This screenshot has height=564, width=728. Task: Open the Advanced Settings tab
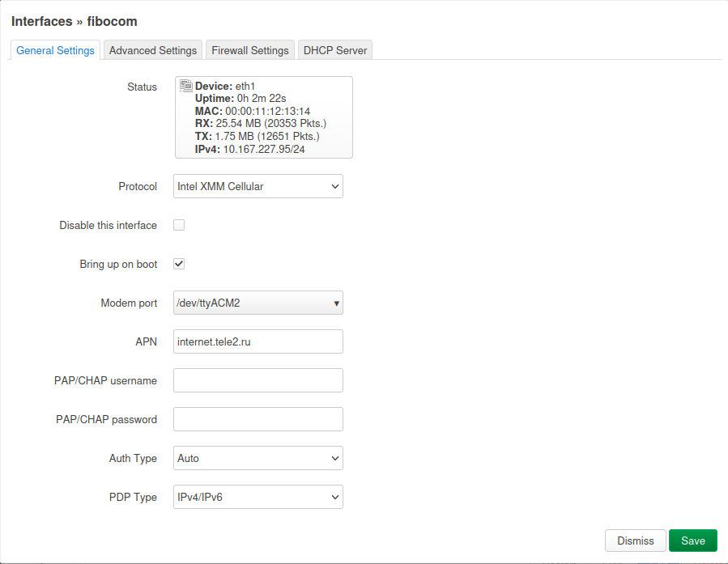coord(153,50)
